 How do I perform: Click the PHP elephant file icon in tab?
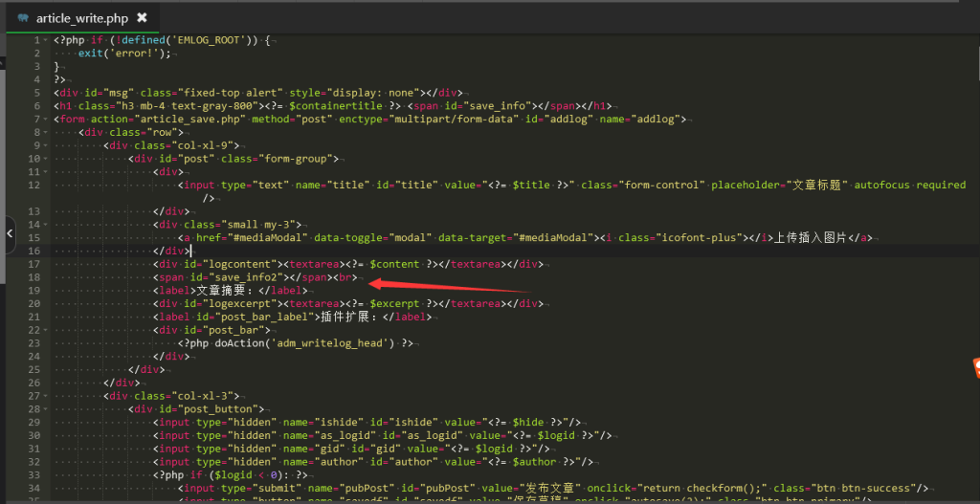click(x=23, y=17)
